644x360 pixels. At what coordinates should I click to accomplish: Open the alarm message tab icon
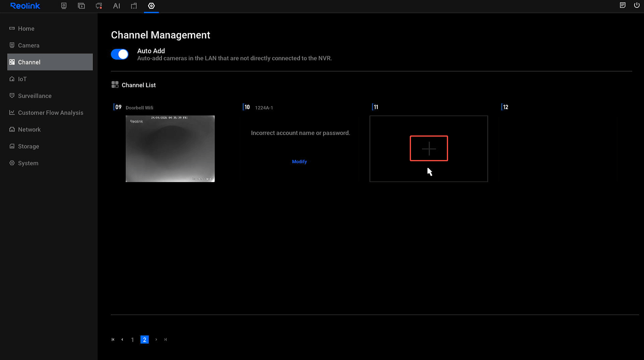[99, 6]
